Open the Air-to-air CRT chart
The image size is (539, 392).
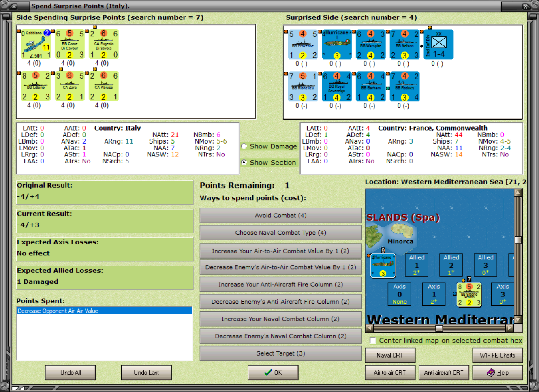(x=390, y=373)
